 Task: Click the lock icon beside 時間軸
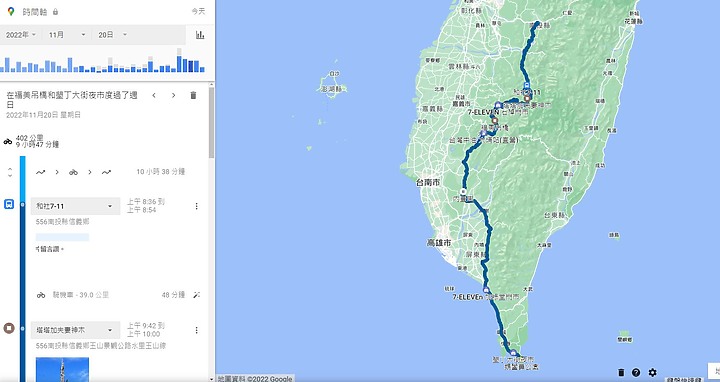click(55, 12)
